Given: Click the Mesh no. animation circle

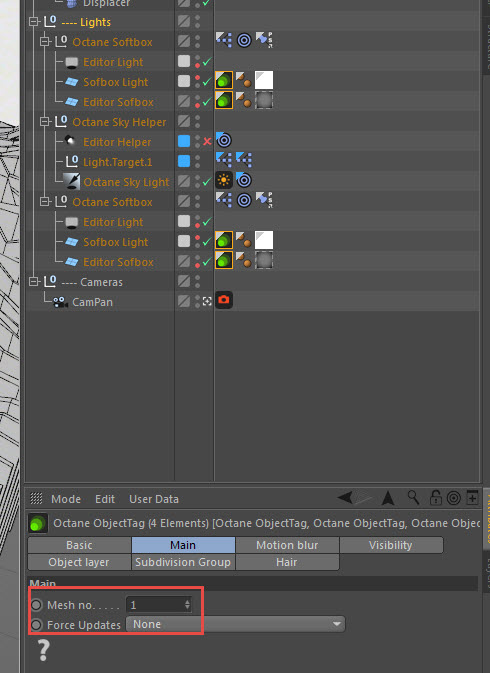Looking at the screenshot, I should 36,605.
